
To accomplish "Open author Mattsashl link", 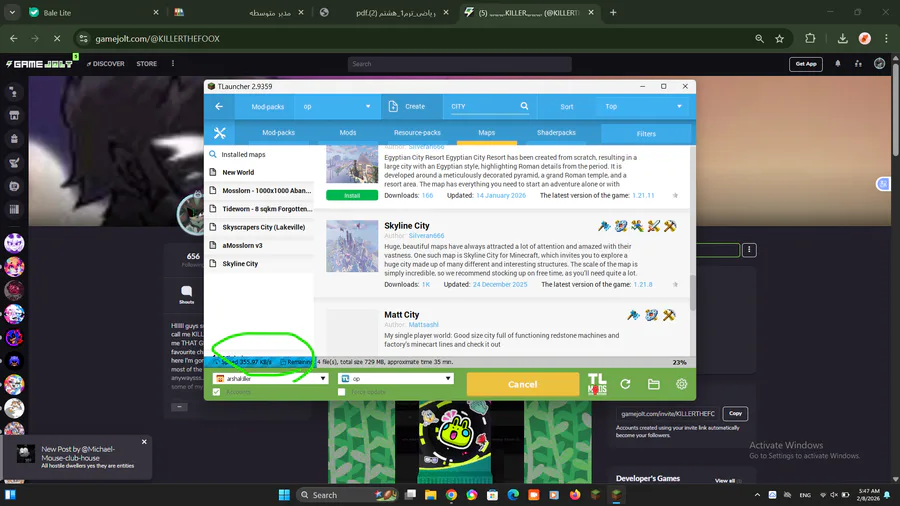I will click(x=424, y=325).
